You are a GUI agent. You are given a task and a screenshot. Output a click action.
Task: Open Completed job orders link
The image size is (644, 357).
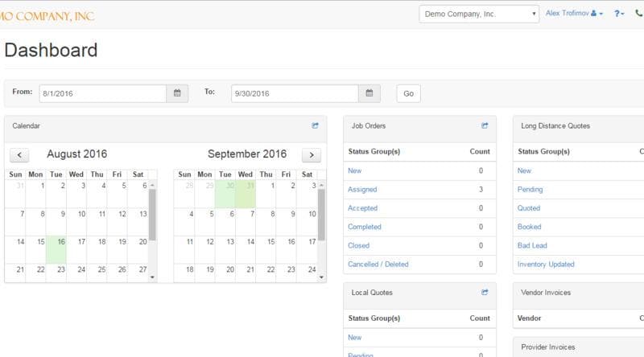[x=365, y=227]
